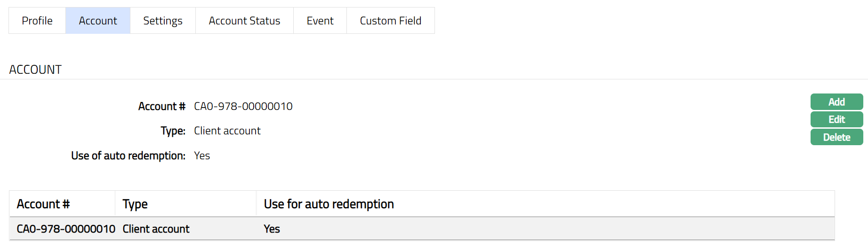Switch to the Custom Field tab
Image resolution: width=868 pixels, height=249 pixels.
[391, 21]
